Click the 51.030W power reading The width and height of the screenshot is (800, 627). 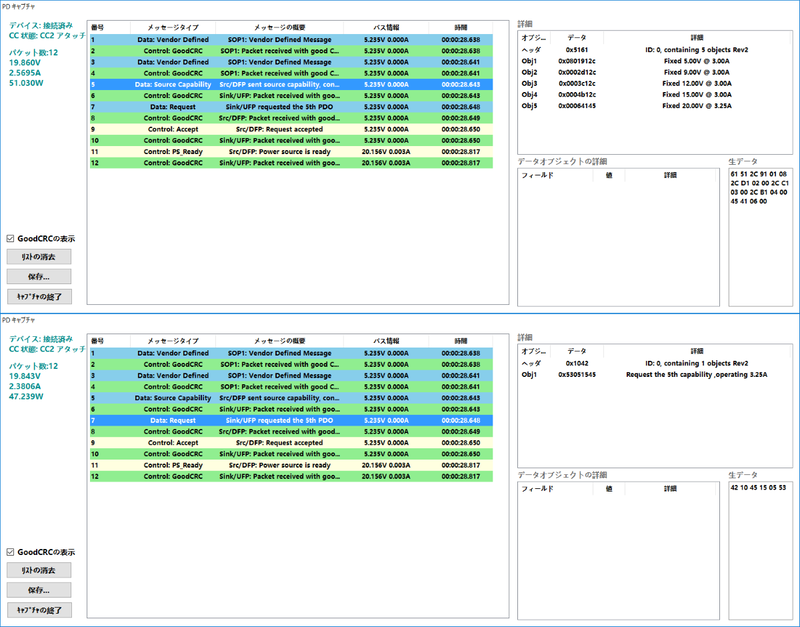[x=26, y=83]
